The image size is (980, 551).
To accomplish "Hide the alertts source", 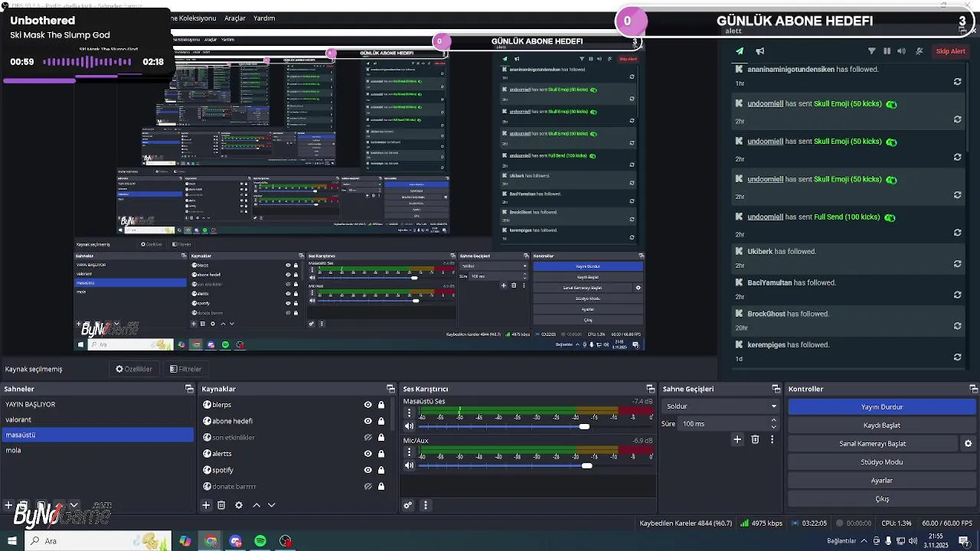I will tap(367, 454).
